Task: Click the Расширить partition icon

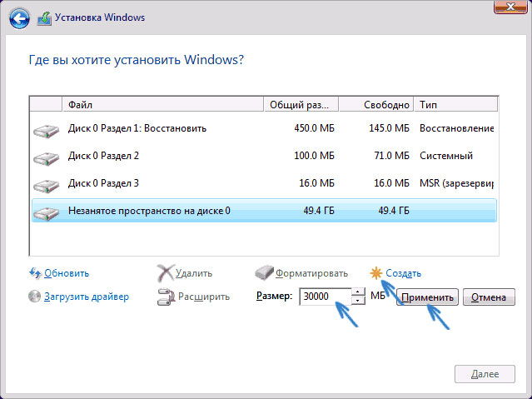Action: [x=166, y=296]
